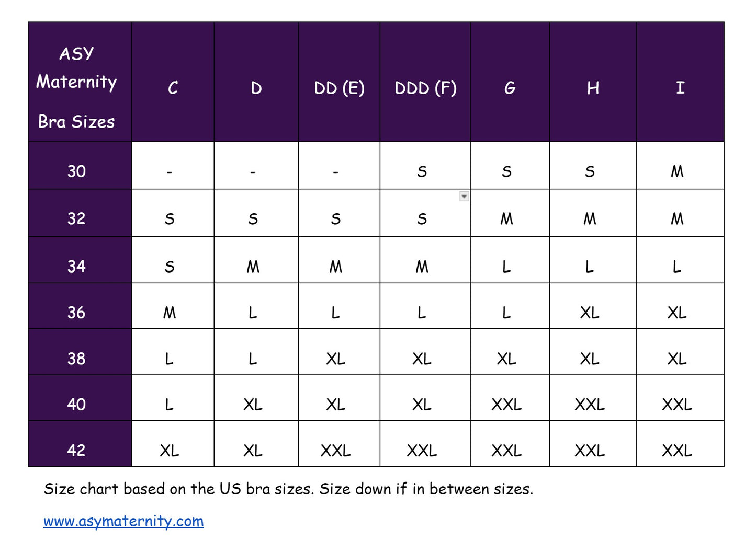Click the M cell for size 30 I
The height and width of the screenshot is (541, 756).
[677, 171]
